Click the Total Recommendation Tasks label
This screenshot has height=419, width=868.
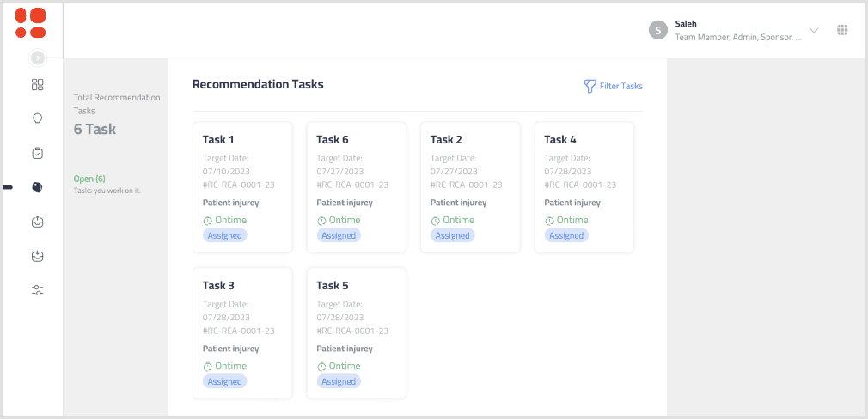[x=117, y=104]
